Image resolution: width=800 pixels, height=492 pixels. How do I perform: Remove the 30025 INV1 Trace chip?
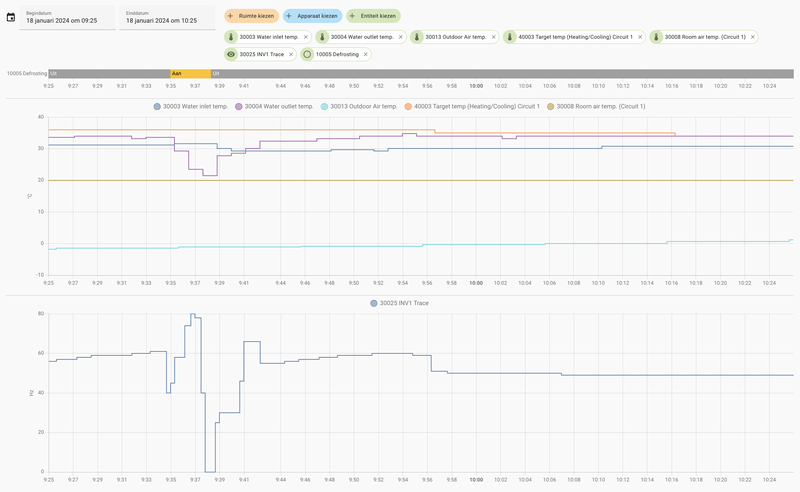click(291, 54)
